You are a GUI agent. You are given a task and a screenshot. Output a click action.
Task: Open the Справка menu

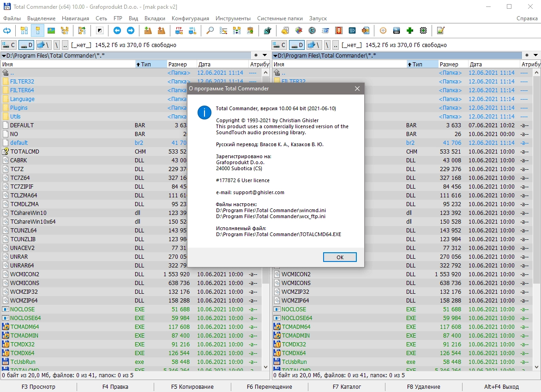pyautogui.click(x=527, y=18)
